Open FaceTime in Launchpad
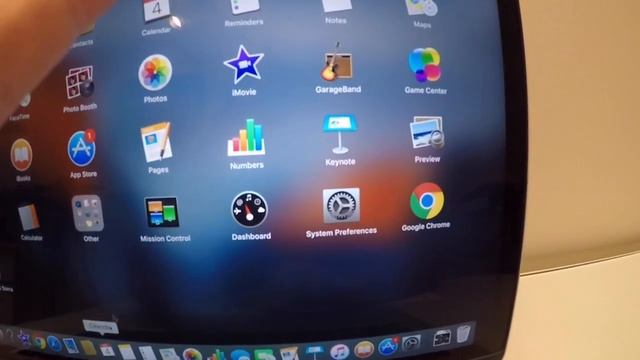This screenshot has height=360, width=640. tap(24, 100)
